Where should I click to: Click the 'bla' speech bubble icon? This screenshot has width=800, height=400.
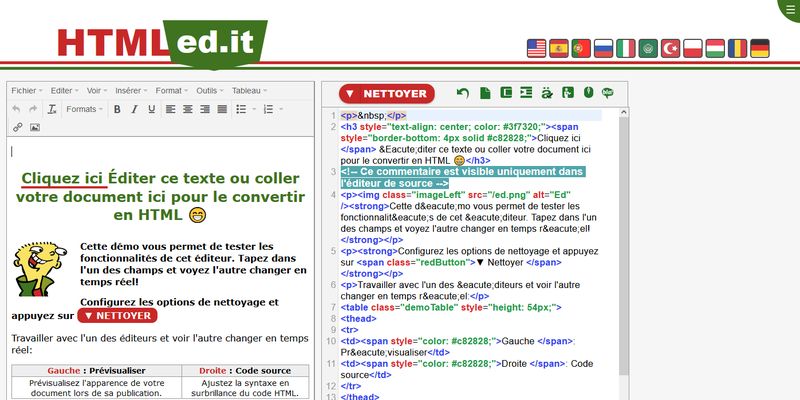coord(608,92)
